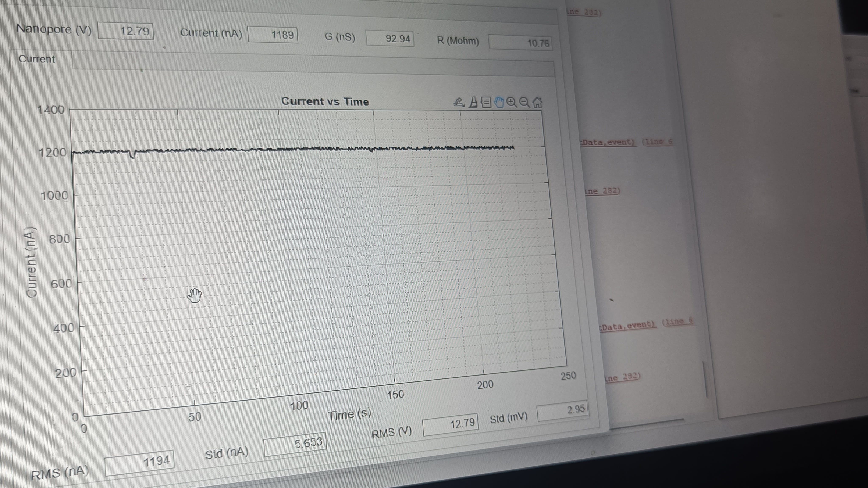
Task: Click the 150 x-axis tick label
Action: pos(395,394)
